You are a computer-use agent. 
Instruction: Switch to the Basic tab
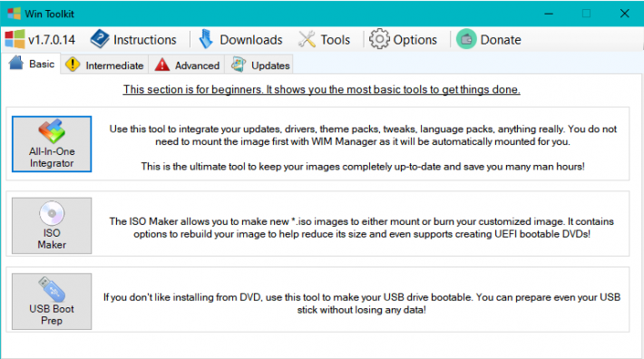31,63
